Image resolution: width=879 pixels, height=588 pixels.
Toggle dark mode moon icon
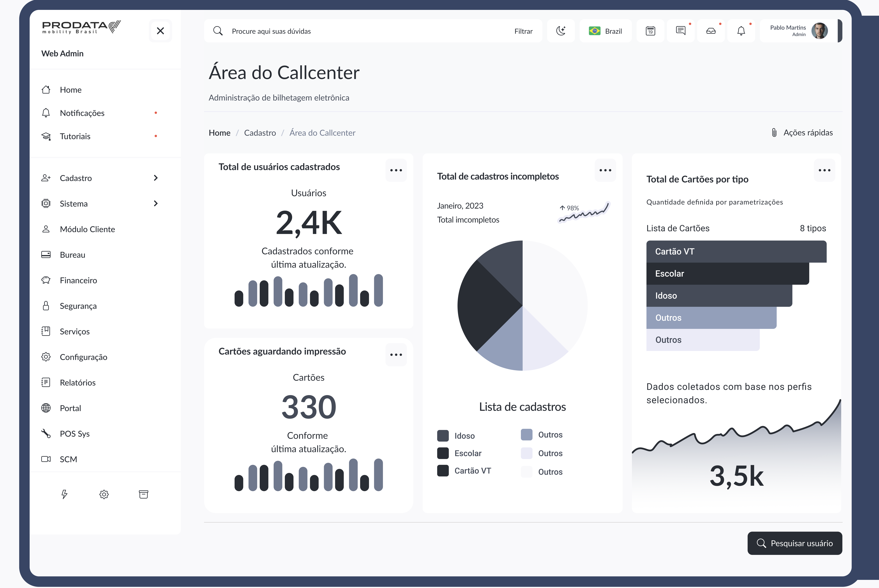tap(561, 31)
